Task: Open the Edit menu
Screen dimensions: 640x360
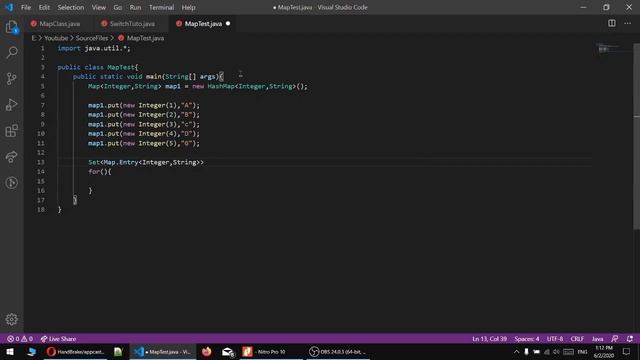Action: click(x=44, y=7)
